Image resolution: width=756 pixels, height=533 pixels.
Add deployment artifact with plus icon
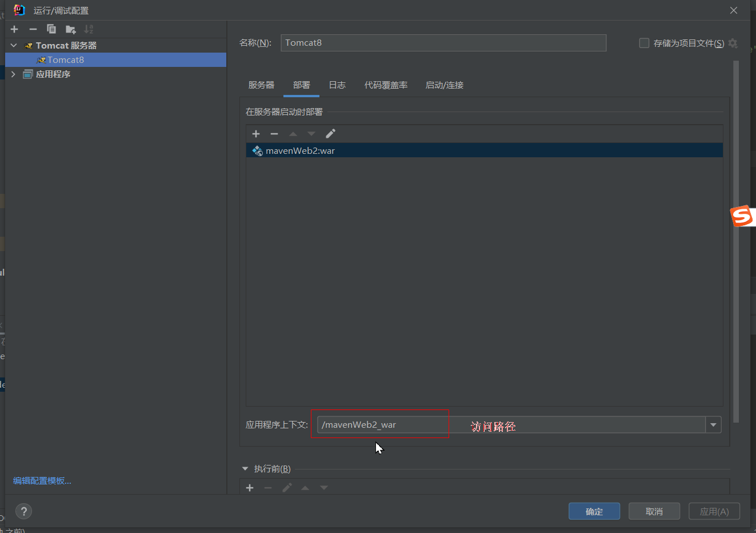256,134
